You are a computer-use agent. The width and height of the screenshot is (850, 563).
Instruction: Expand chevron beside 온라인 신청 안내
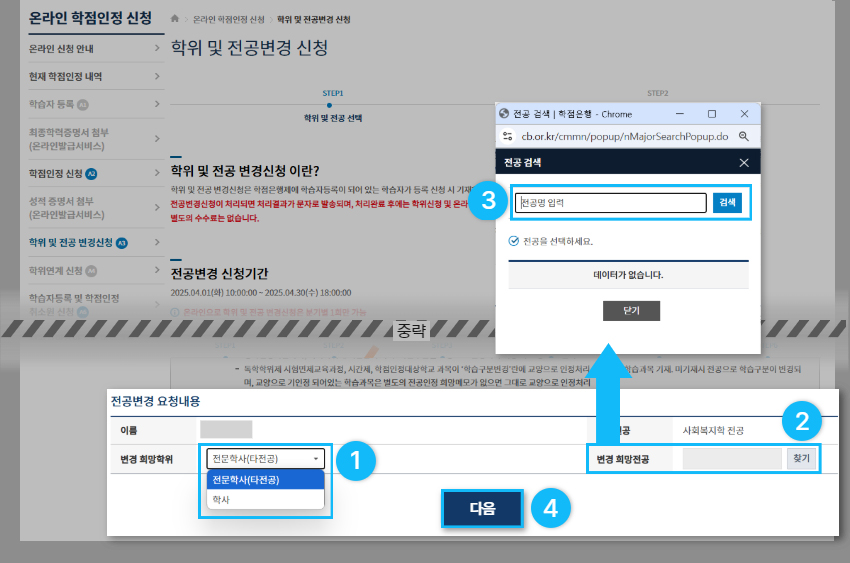[x=157, y=48]
